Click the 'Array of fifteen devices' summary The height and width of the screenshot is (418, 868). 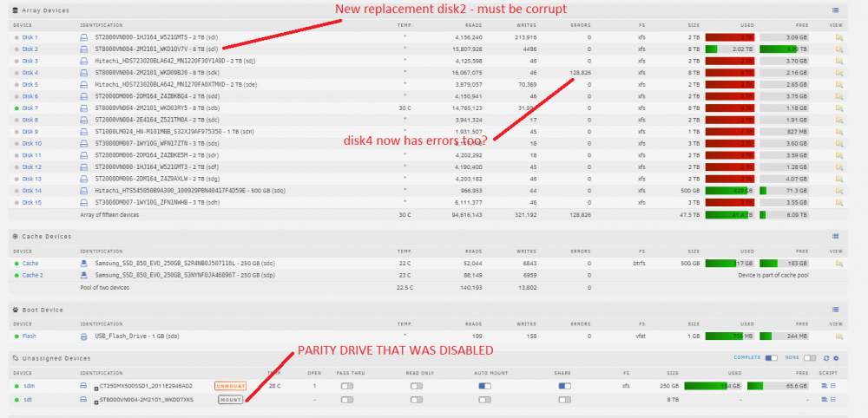[x=109, y=214]
